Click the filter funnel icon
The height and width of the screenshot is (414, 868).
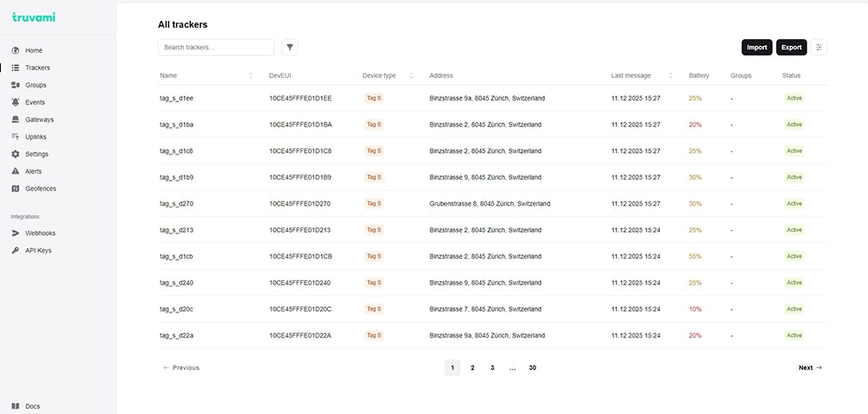tap(290, 48)
